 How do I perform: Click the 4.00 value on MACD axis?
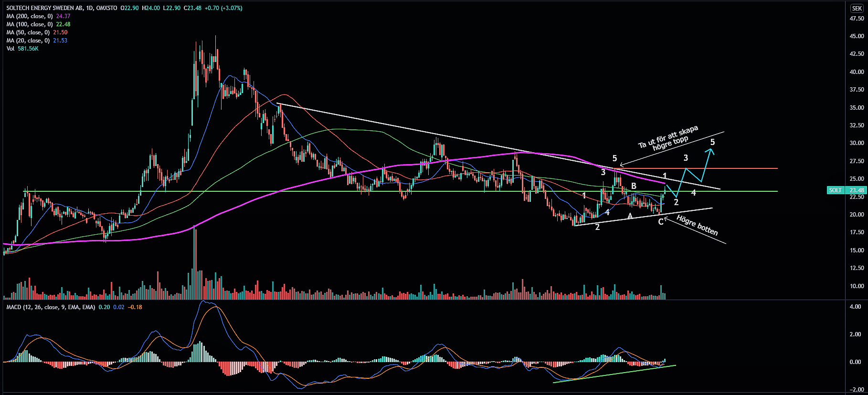[x=855, y=307]
